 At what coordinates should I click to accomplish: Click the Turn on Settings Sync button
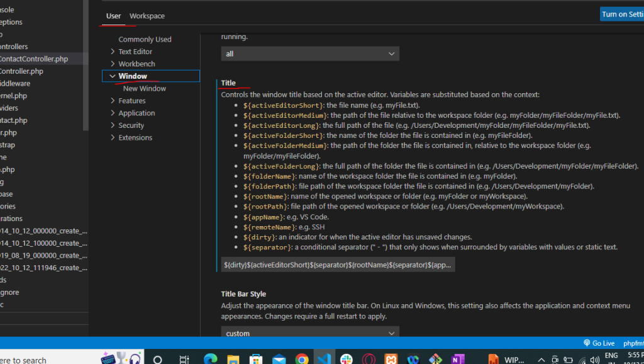(x=622, y=14)
